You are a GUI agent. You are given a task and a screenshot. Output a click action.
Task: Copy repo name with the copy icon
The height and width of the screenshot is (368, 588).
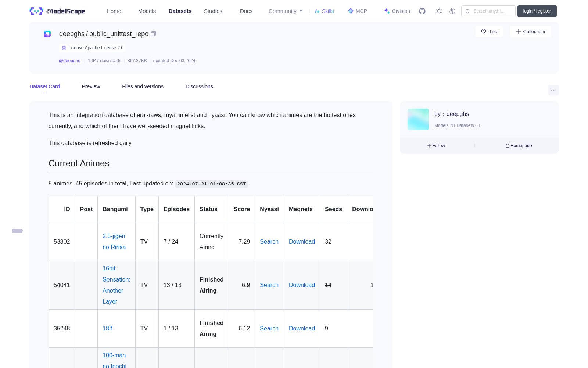point(153,34)
